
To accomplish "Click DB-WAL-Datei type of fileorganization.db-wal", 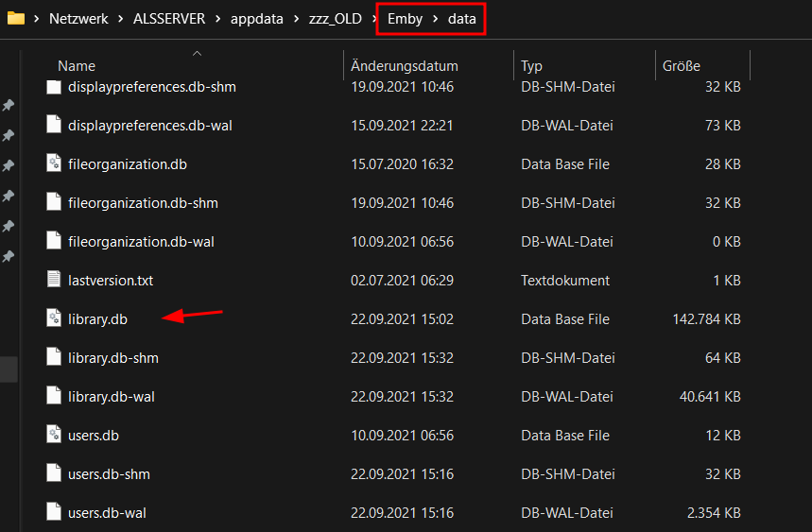I will click(567, 242).
